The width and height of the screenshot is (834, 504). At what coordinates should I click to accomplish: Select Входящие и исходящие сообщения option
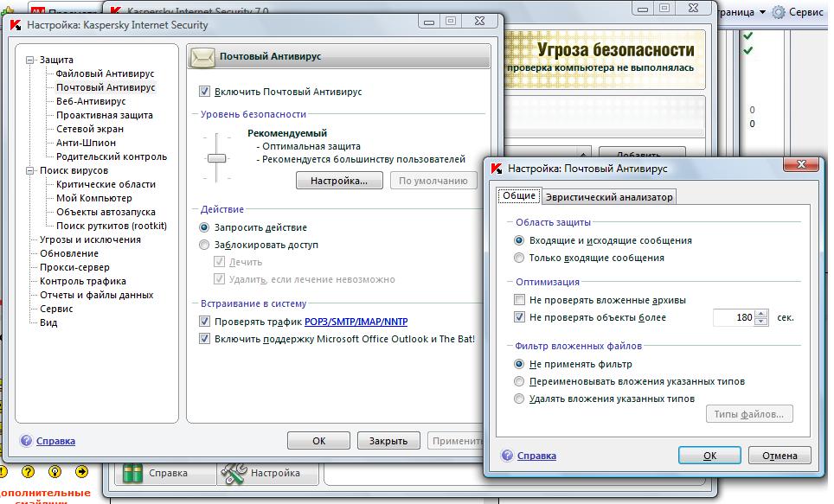pos(519,240)
